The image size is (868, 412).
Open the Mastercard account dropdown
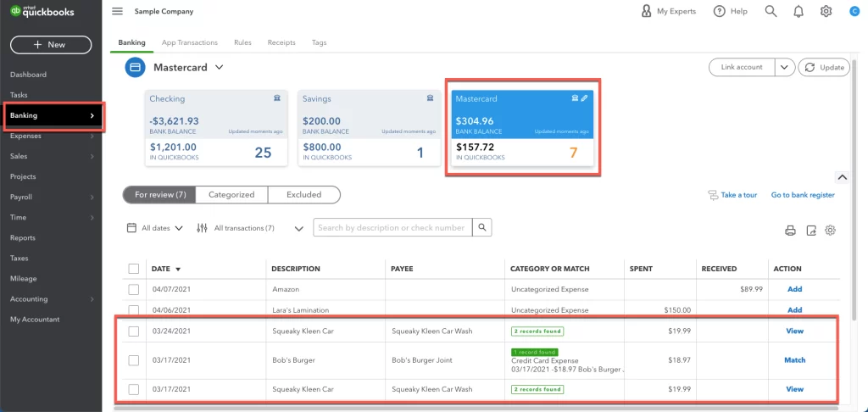220,68
